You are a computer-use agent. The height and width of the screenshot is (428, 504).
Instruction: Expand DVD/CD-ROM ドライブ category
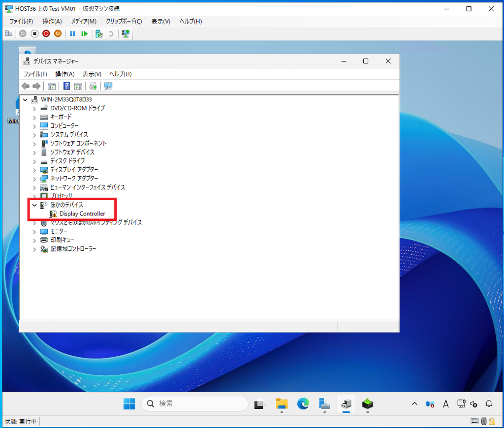(x=34, y=109)
